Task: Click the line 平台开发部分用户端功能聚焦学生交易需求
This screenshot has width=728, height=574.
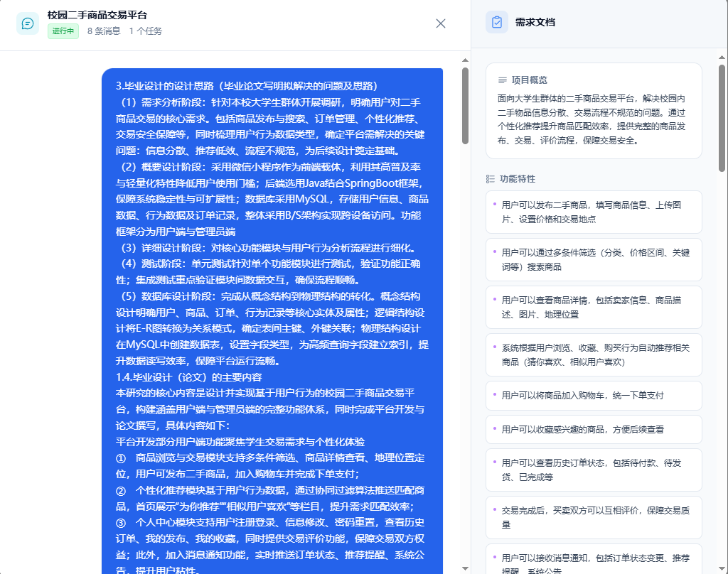Action: click(x=240, y=442)
